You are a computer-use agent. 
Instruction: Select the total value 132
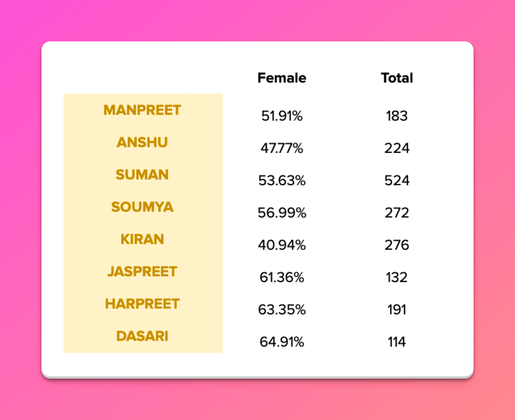pos(397,278)
